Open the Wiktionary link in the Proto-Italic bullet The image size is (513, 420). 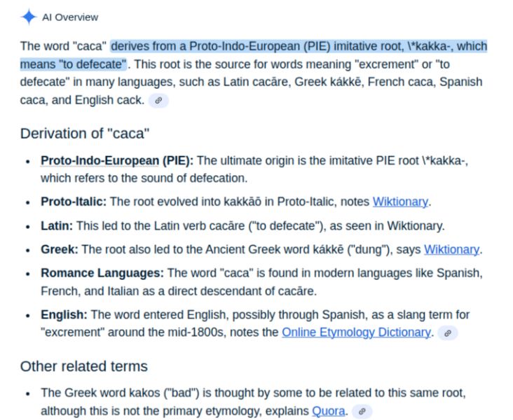tap(399, 202)
